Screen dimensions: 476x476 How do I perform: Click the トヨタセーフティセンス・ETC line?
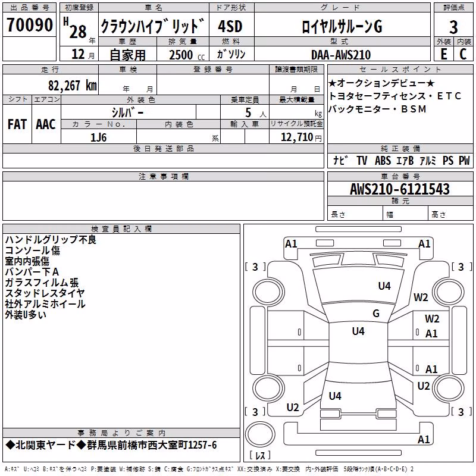(395, 96)
